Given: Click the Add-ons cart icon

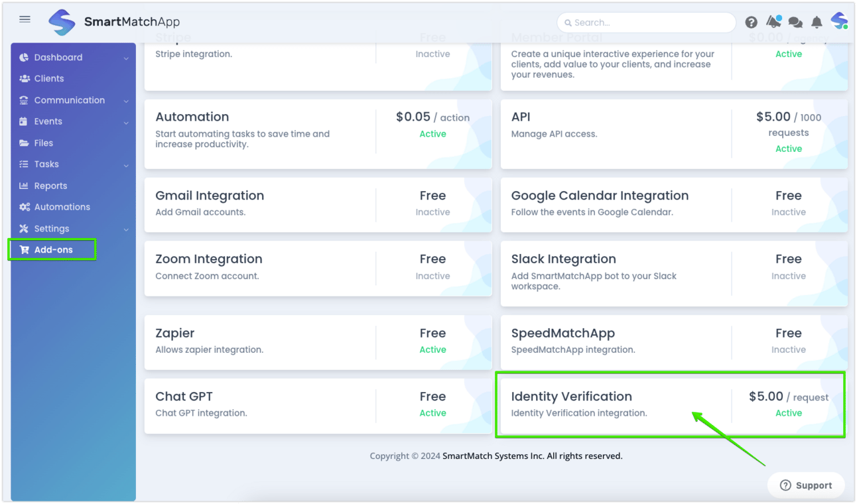Looking at the screenshot, I should pos(25,250).
